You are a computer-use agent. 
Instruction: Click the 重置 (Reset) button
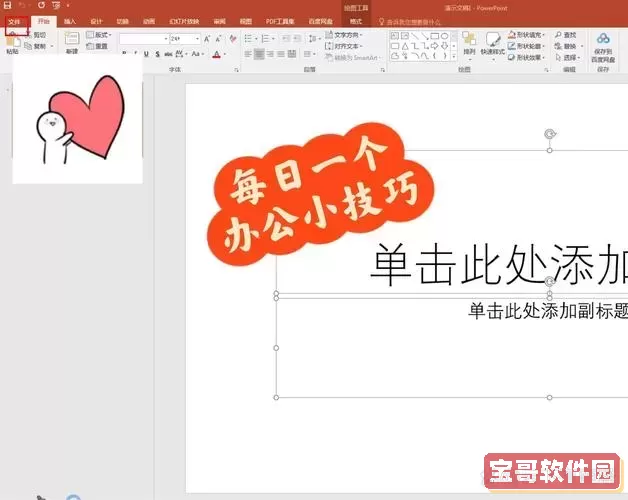tap(98, 45)
